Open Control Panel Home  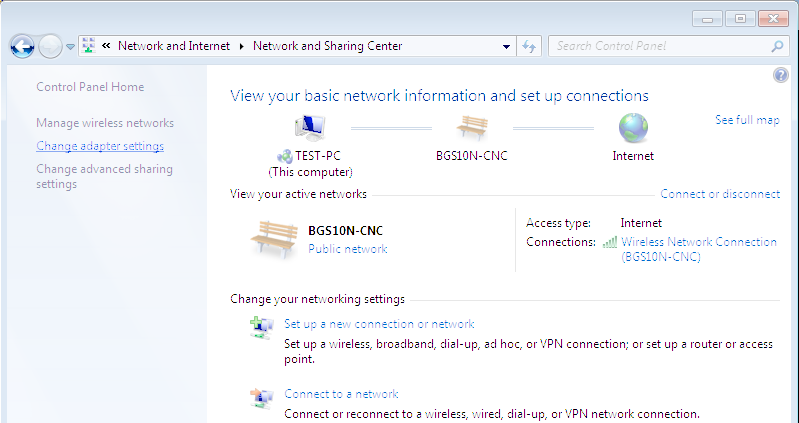click(x=90, y=87)
